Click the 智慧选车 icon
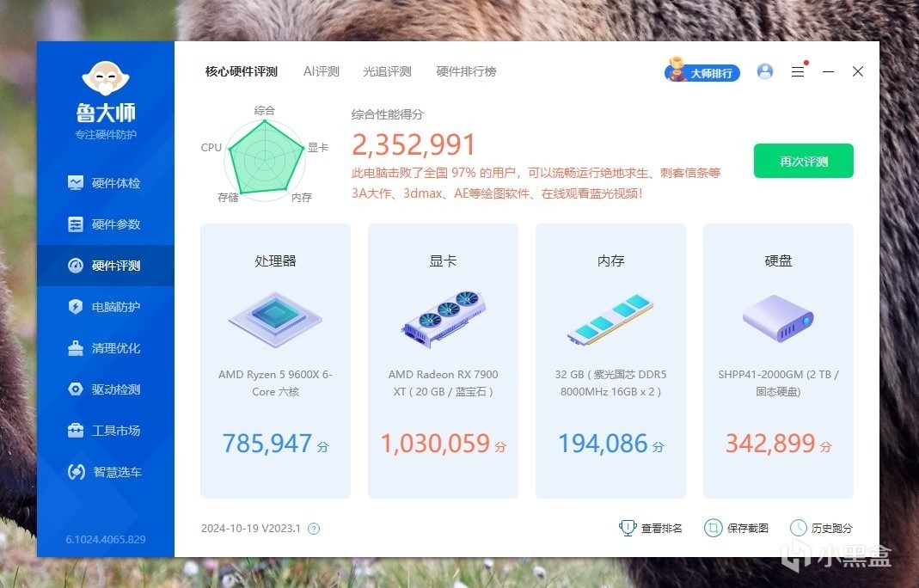 coord(77,472)
